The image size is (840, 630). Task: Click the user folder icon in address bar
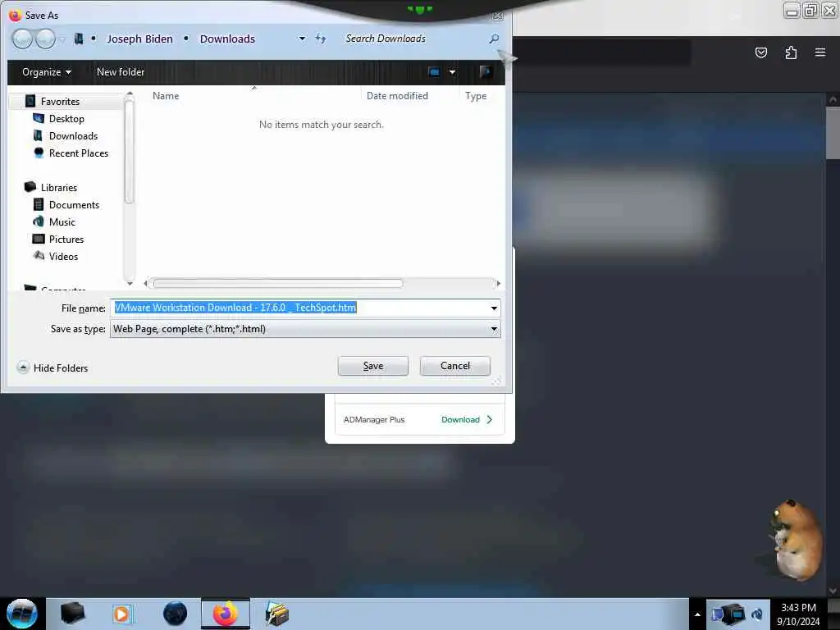point(79,39)
